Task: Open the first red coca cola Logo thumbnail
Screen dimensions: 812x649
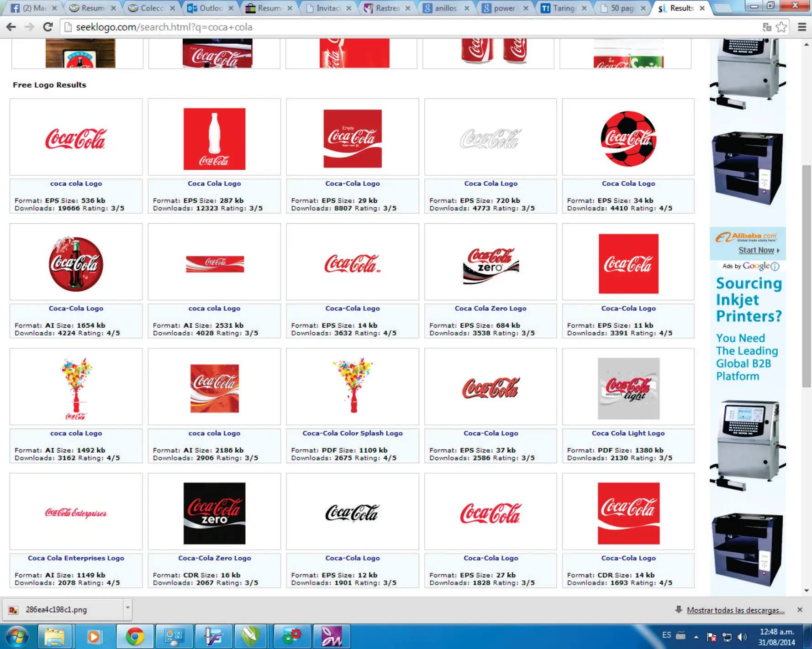Action: click(76, 137)
